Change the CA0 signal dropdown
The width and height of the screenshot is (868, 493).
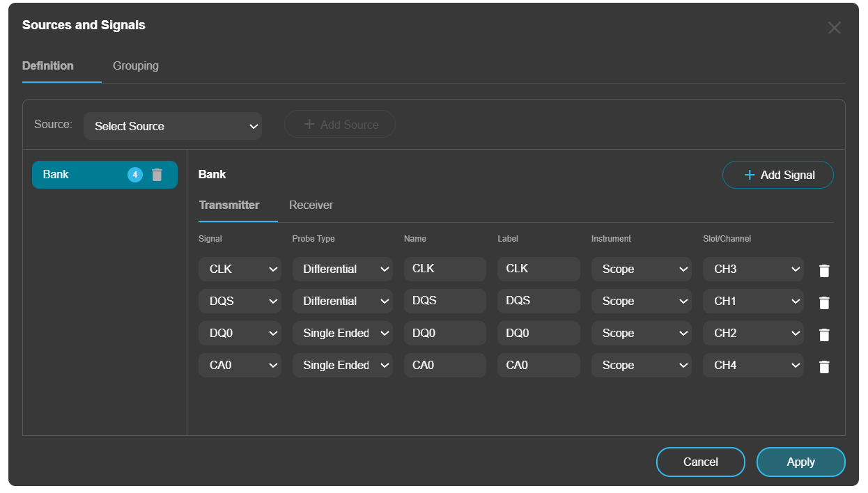coord(240,365)
